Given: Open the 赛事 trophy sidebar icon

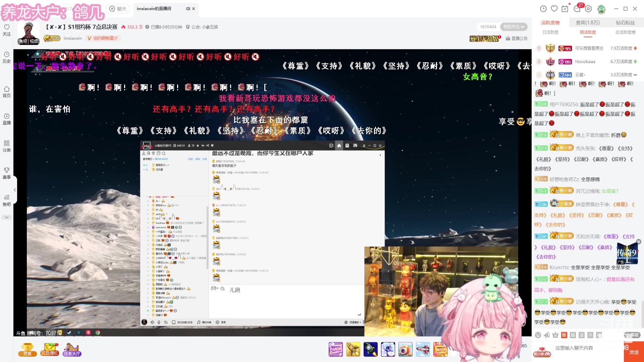Looking at the screenshot, I should (x=7, y=173).
